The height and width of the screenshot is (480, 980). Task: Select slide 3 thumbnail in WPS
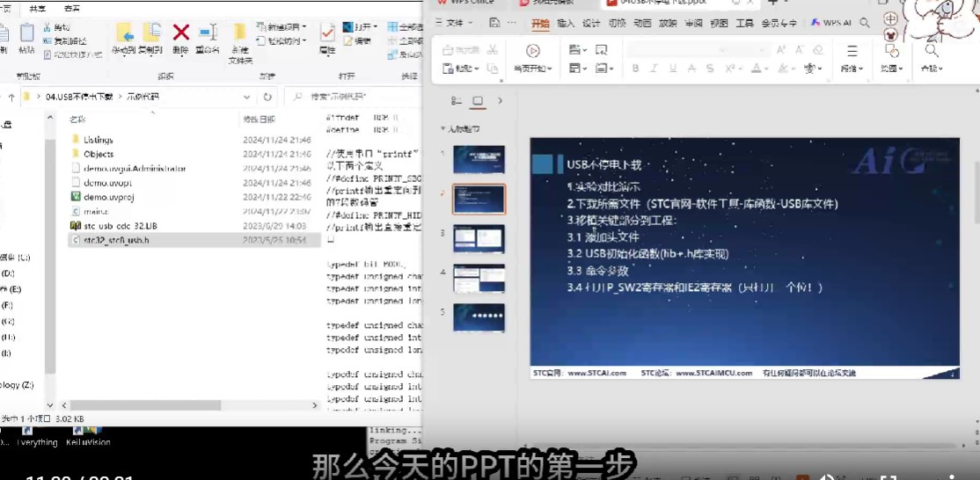pyautogui.click(x=479, y=238)
